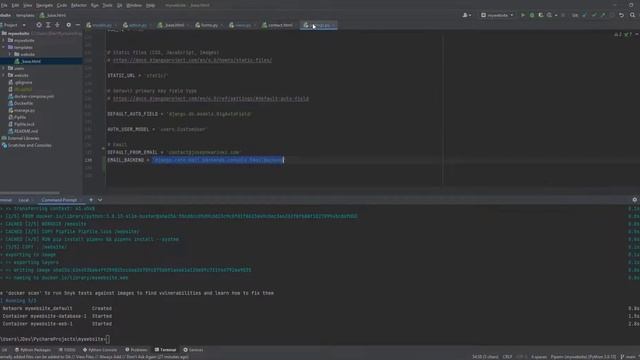
Task: Switch to the contact.html editor tab
Action: click(x=278, y=25)
